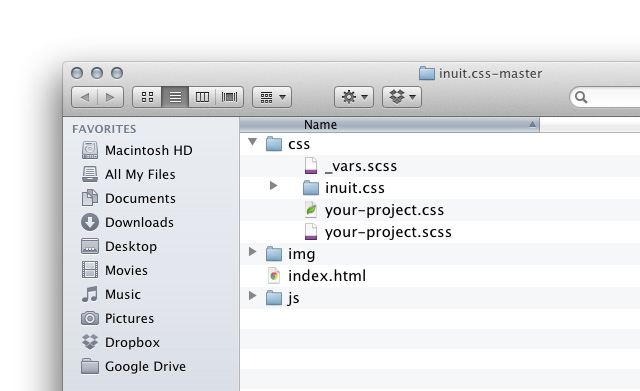Expand the js folder disclosure triangle
This screenshot has height=391, width=640.
tap(253, 295)
